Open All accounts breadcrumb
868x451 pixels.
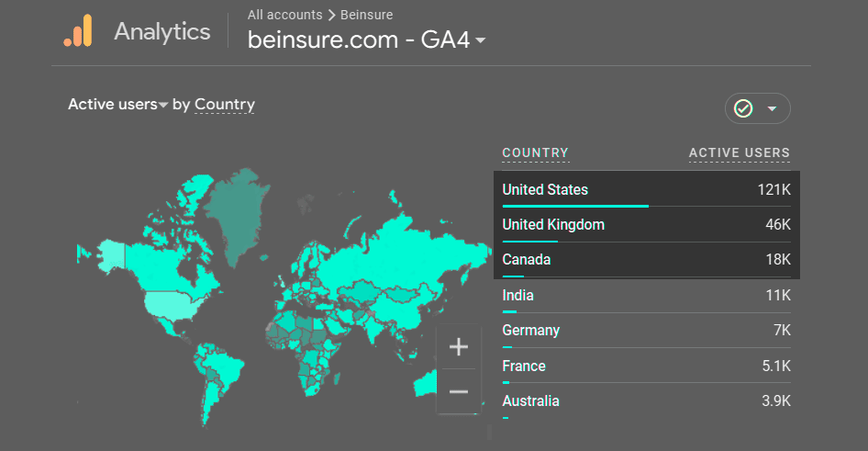point(284,15)
